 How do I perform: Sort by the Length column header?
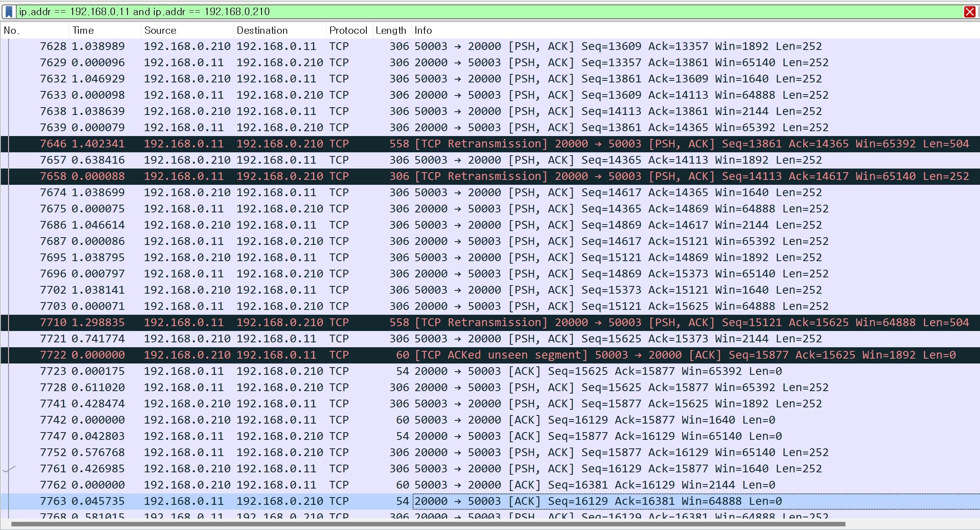(392, 30)
